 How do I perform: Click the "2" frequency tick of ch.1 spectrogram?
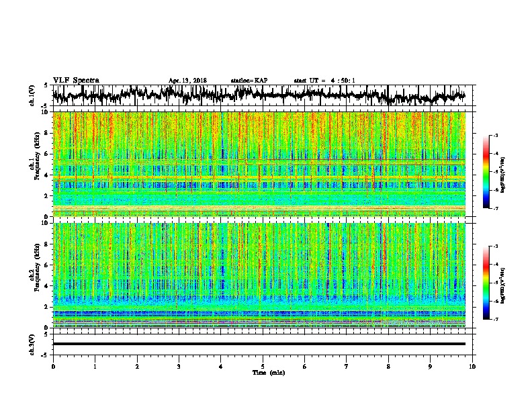tap(48, 196)
